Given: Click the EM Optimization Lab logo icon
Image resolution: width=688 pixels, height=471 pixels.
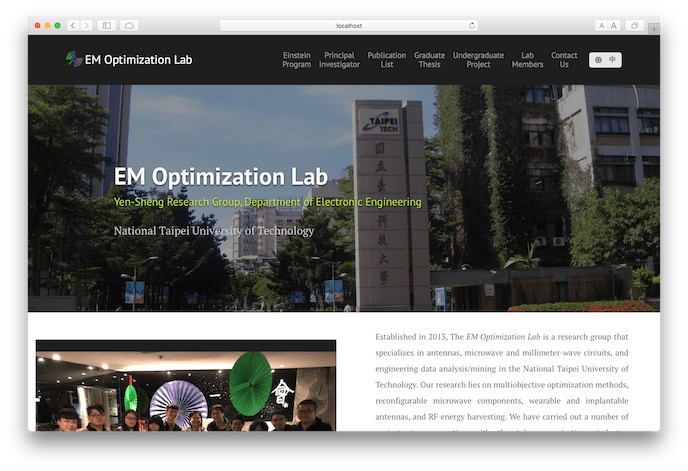Looking at the screenshot, I should [74, 59].
